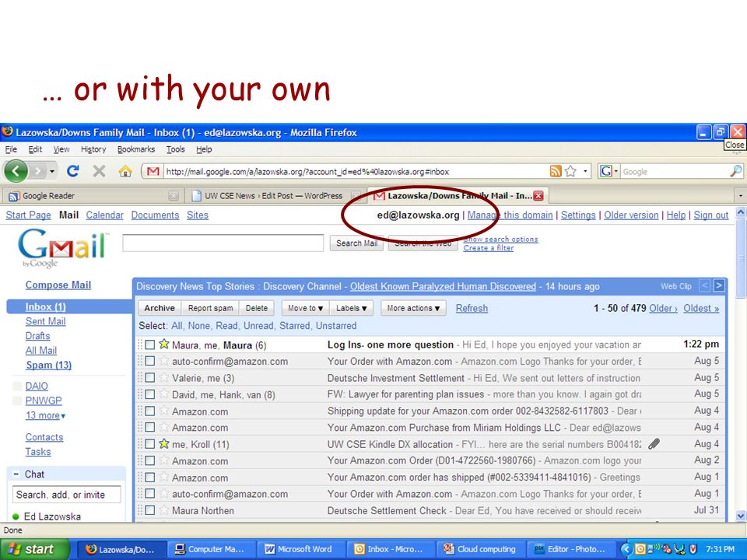
Task: Switch to the Cloud computing taskbar item
Action: (480, 549)
